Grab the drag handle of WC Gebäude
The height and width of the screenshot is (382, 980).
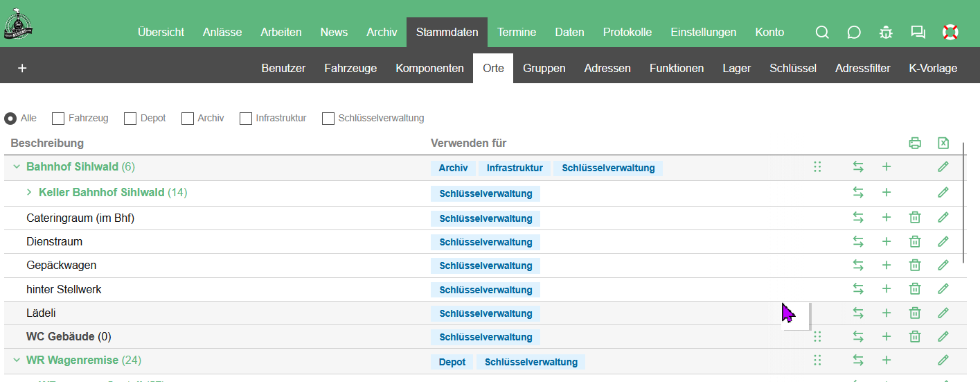[817, 336]
